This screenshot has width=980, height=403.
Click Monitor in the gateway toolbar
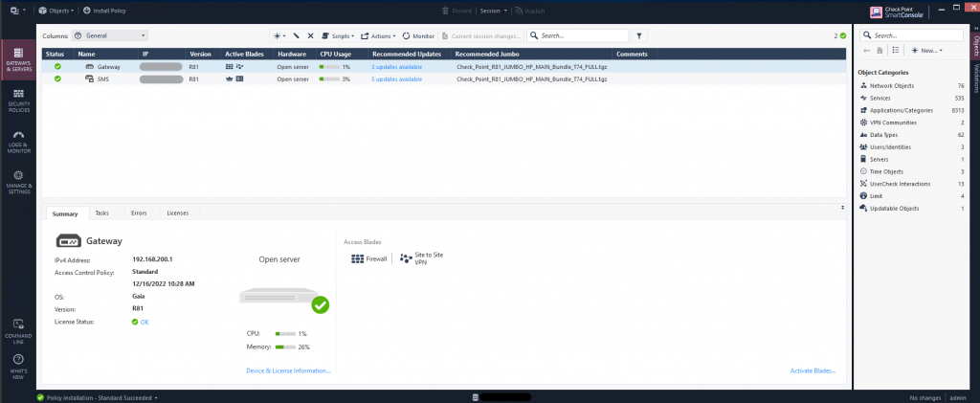(x=418, y=35)
